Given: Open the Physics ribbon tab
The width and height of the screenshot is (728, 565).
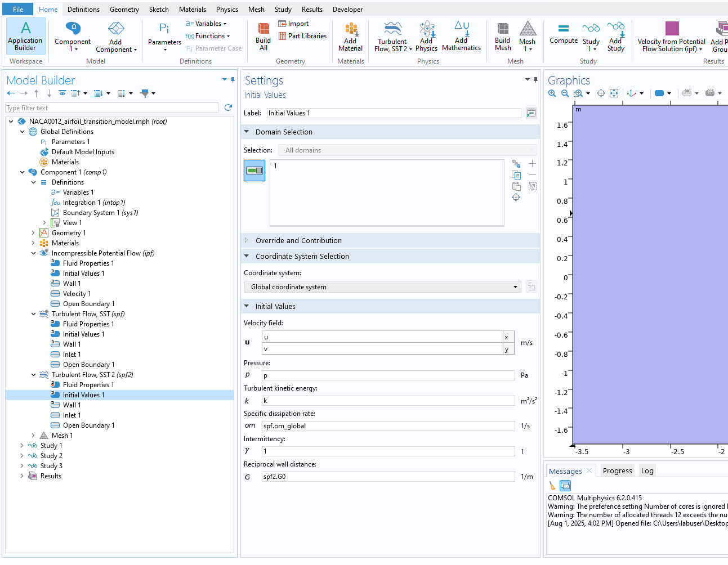Looking at the screenshot, I should 227,10.
